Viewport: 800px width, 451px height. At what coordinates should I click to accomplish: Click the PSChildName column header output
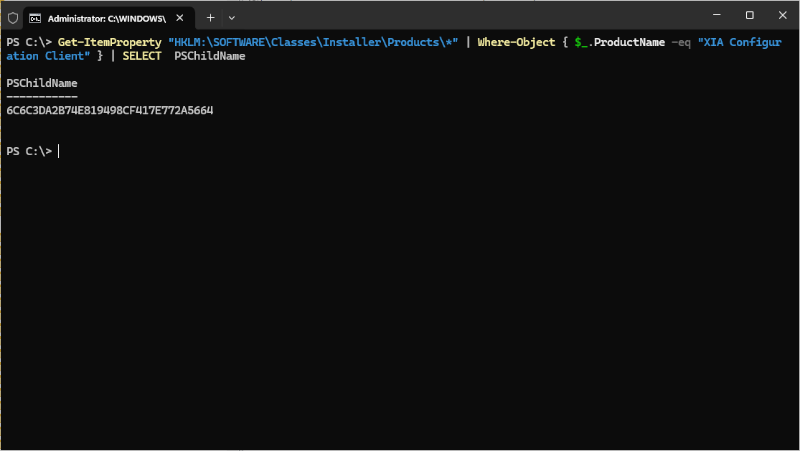[x=41, y=83]
